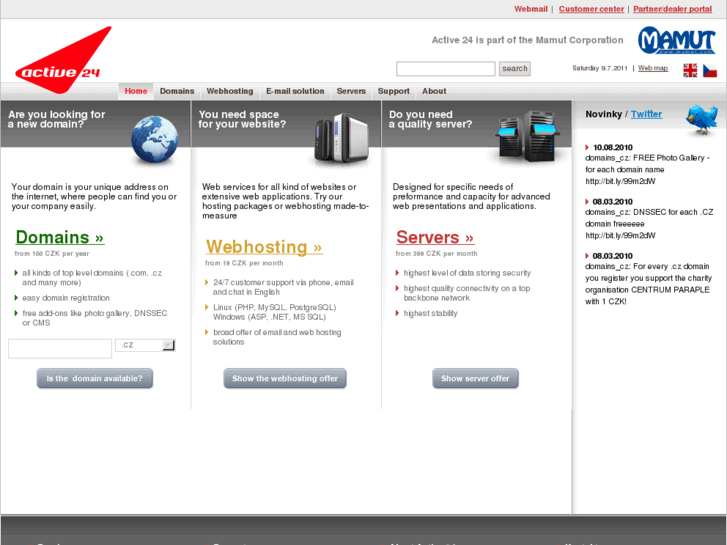Click 'You need space for your website?' banner
The width and height of the screenshot is (727, 545).
(286, 124)
